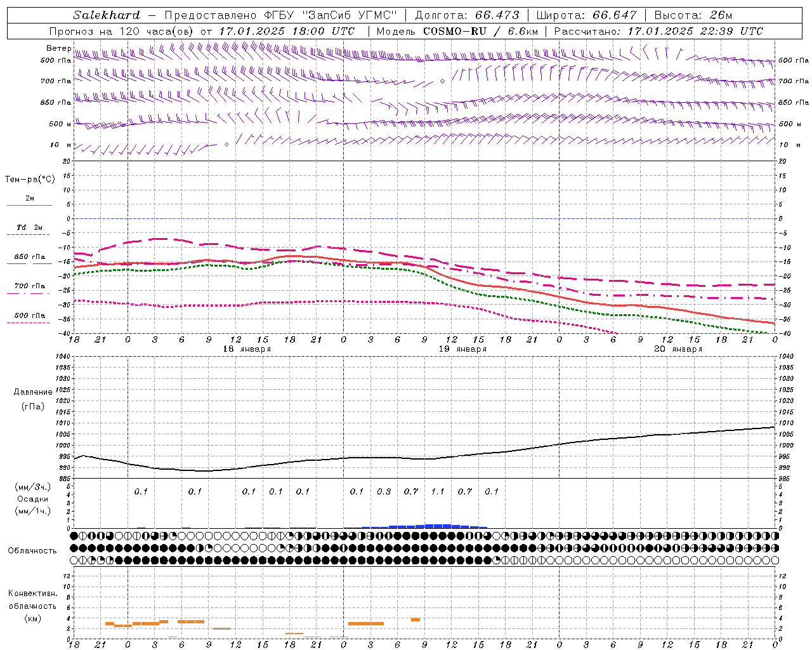Click the longitude value Долгота: 66.473

point(467,15)
